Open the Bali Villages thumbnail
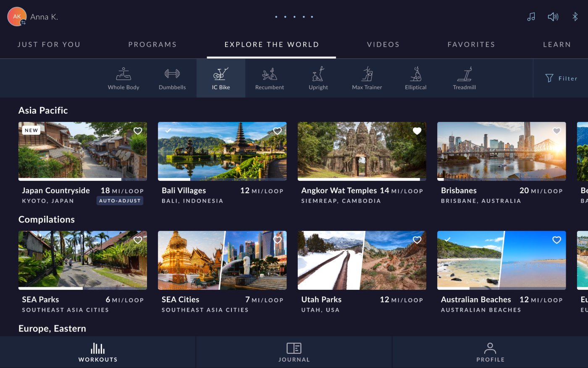 tap(222, 151)
